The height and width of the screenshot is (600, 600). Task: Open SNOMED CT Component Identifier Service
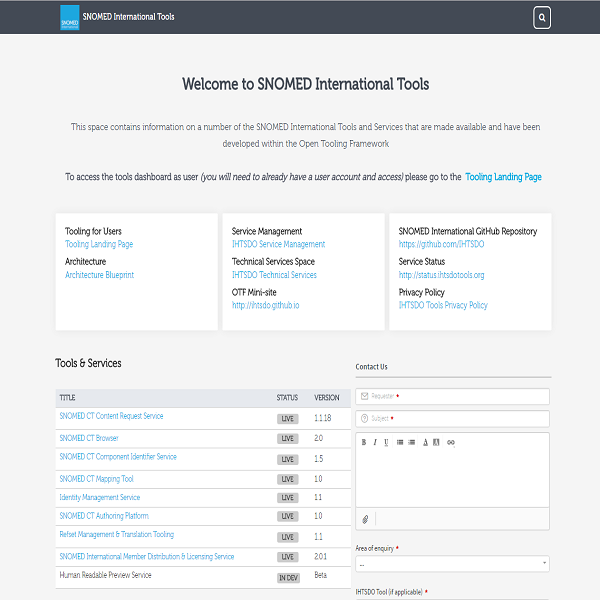118,457
